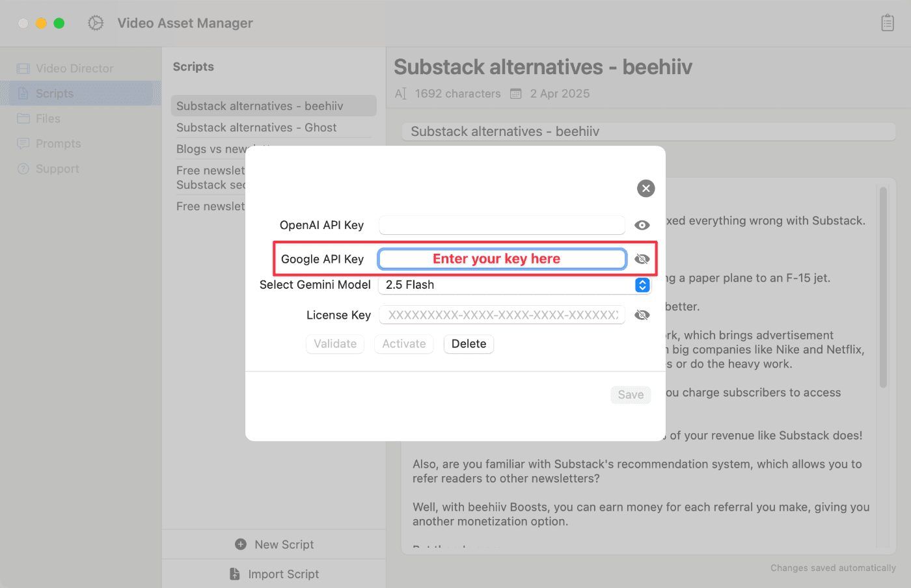The width and height of the screenshot is (911, 588).
Task: Select the Video Director sidebar icon
Action: pos(23,68)
